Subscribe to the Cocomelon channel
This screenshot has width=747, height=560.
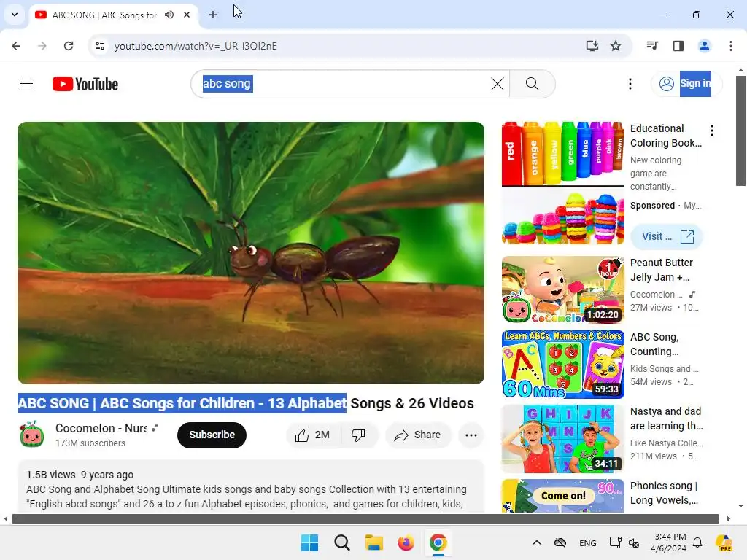(212, 435)
